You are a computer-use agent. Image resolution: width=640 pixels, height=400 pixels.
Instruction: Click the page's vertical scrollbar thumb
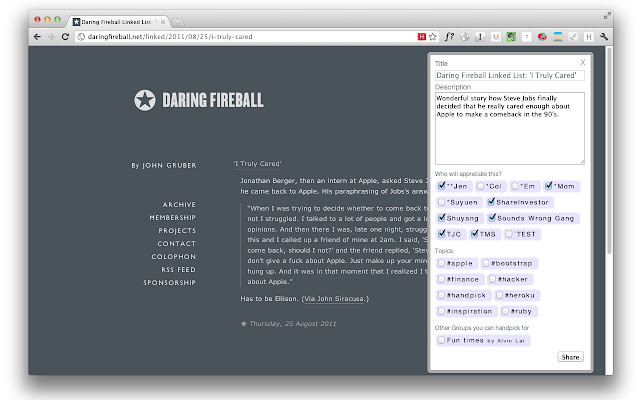point(609,151)
